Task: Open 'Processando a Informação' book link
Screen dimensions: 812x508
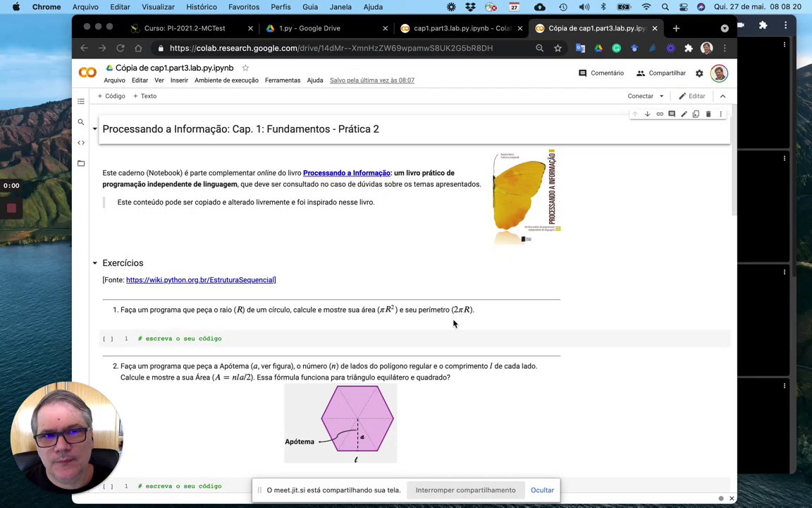Action: (x=347, y=173)
